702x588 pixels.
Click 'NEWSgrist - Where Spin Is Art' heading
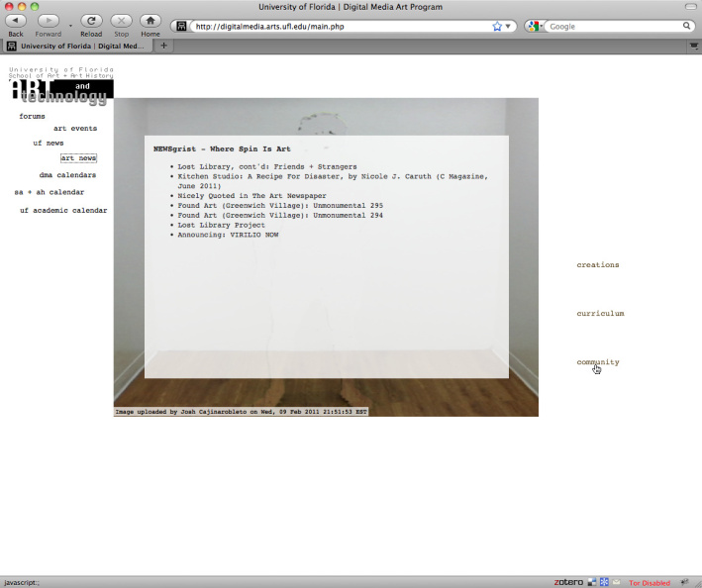222,149
